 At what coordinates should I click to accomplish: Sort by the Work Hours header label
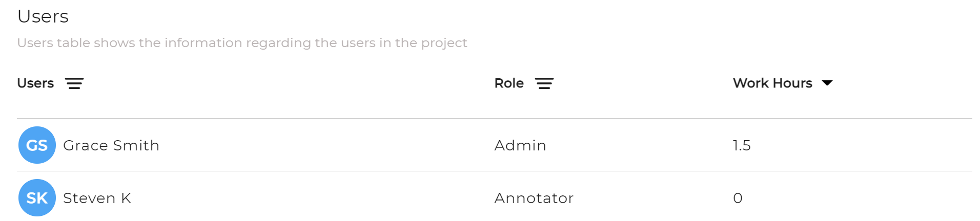[772, 83]
